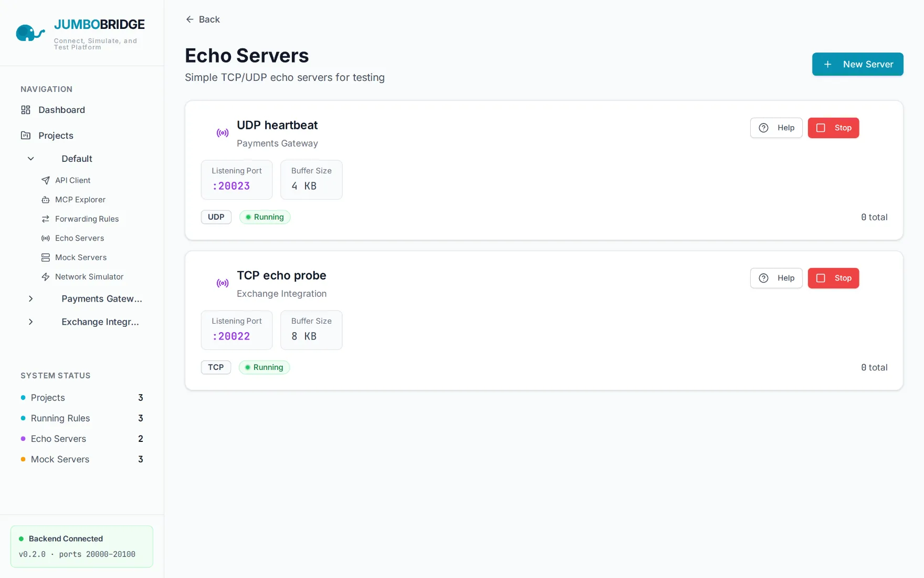
Task: Stop the UDP heartbeat server
Action: (834, 128)
